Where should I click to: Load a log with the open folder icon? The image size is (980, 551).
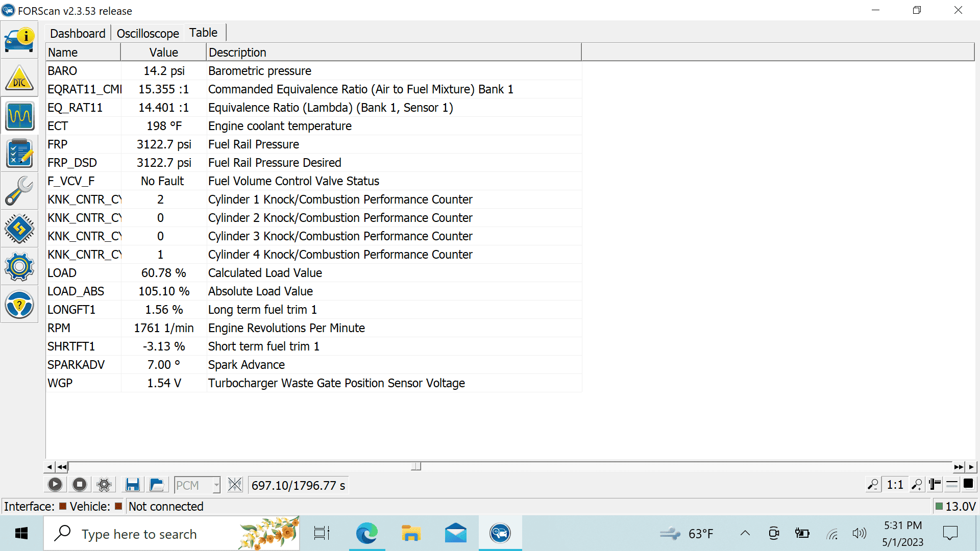tap(157, 485)
